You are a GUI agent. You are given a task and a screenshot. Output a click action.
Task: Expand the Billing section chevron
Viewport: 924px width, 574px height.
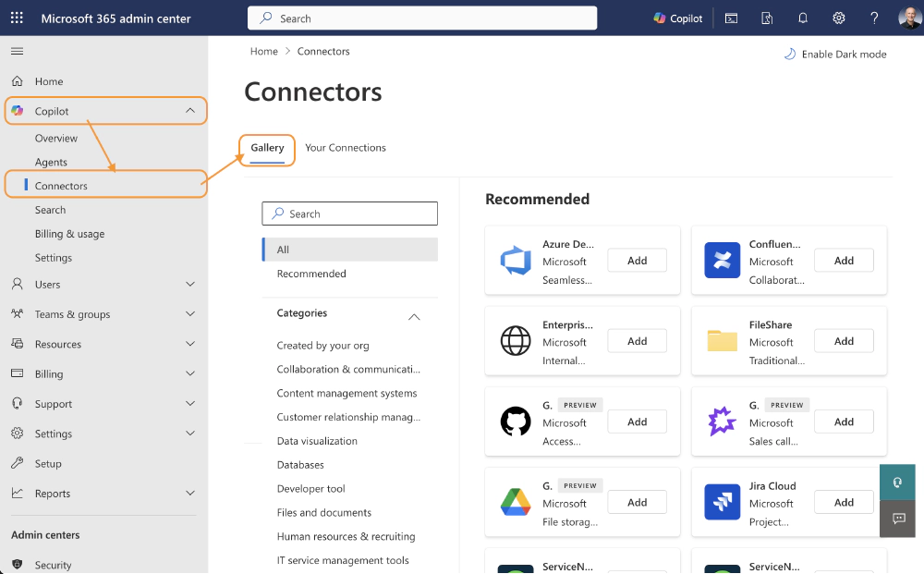click(x=190, y=373)
